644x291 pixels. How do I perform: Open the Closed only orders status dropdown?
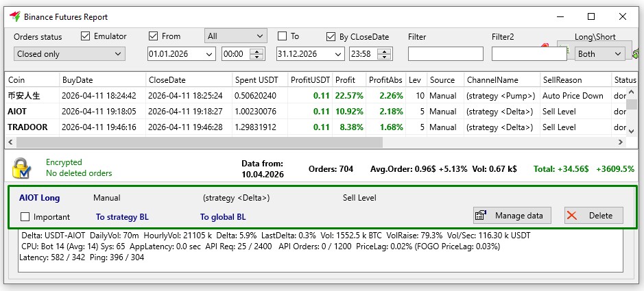click(69, 53)
